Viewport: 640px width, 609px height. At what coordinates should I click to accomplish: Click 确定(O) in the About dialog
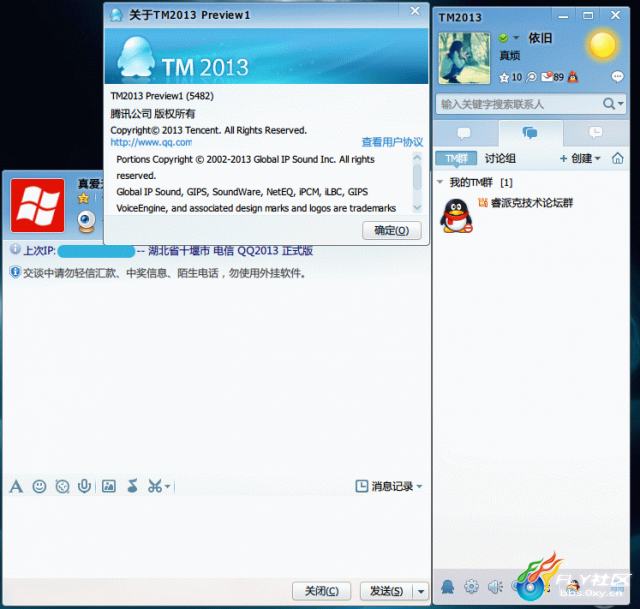(x=391, y=231)
